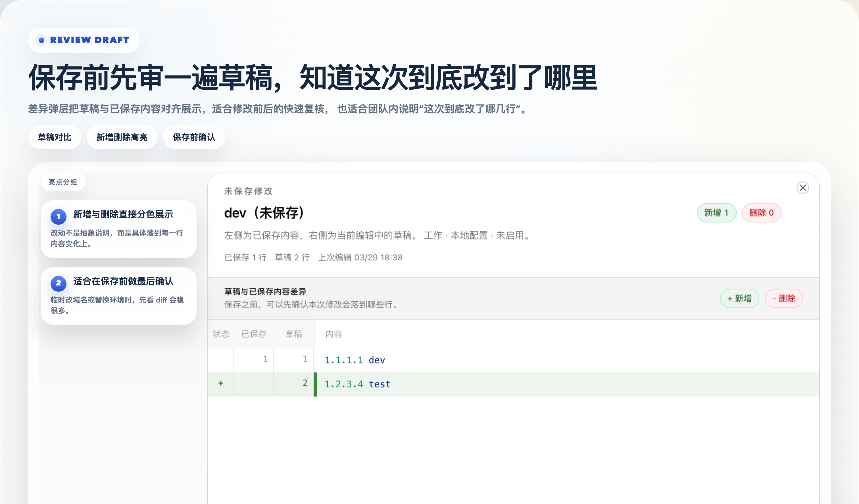Open the 适合在保存前做最后确认 highlight card
The height and width of the screenshot is (504, 859).
click(x=119, y=296)
